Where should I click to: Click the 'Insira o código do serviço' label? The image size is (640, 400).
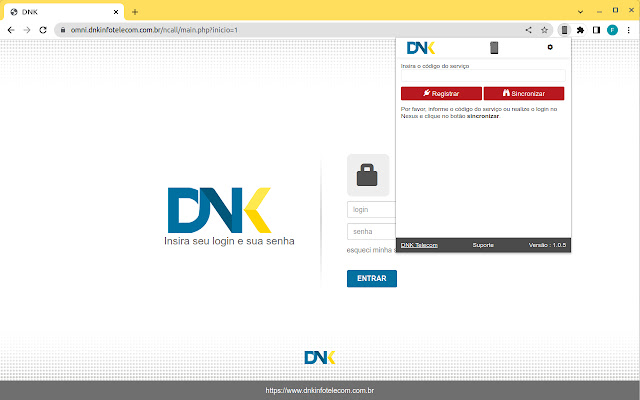coord(435,66)
